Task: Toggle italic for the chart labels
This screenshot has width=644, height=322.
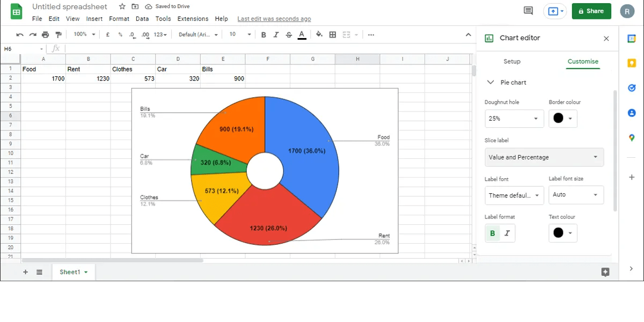Action: click(x=507, y=233)
